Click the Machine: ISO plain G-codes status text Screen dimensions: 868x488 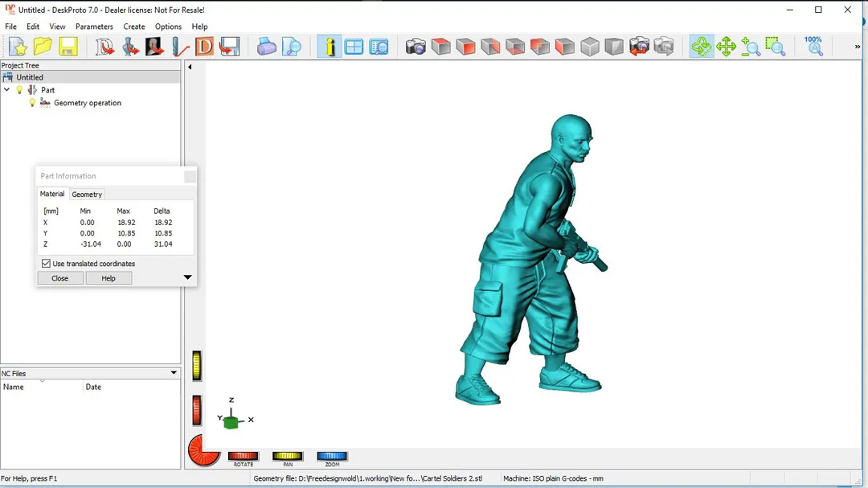tap(553, 478)
